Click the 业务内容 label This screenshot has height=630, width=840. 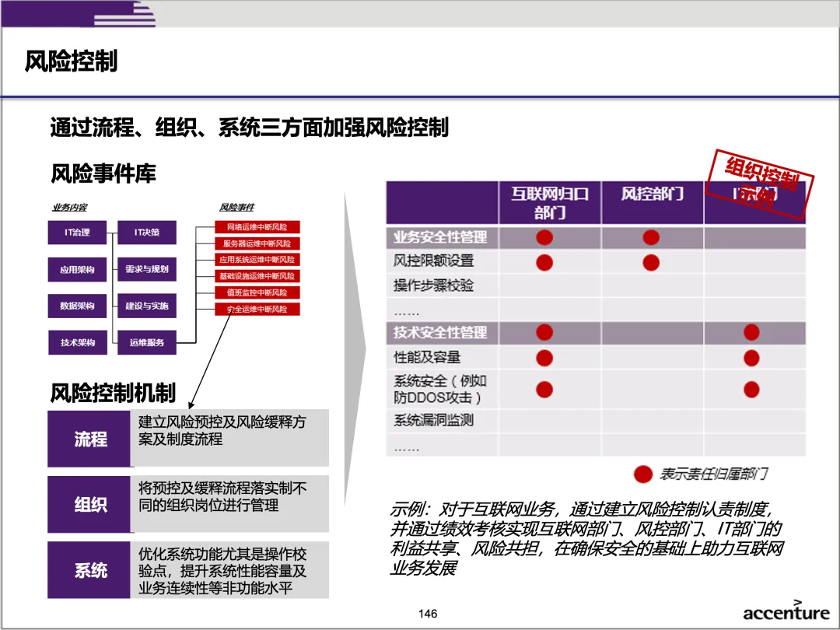point(70,208)
